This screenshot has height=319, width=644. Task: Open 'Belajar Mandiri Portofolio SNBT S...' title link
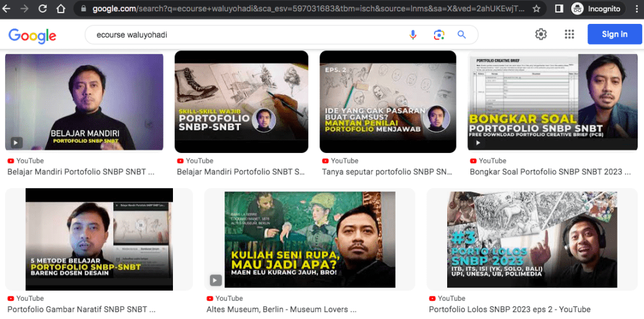point(241,172)
